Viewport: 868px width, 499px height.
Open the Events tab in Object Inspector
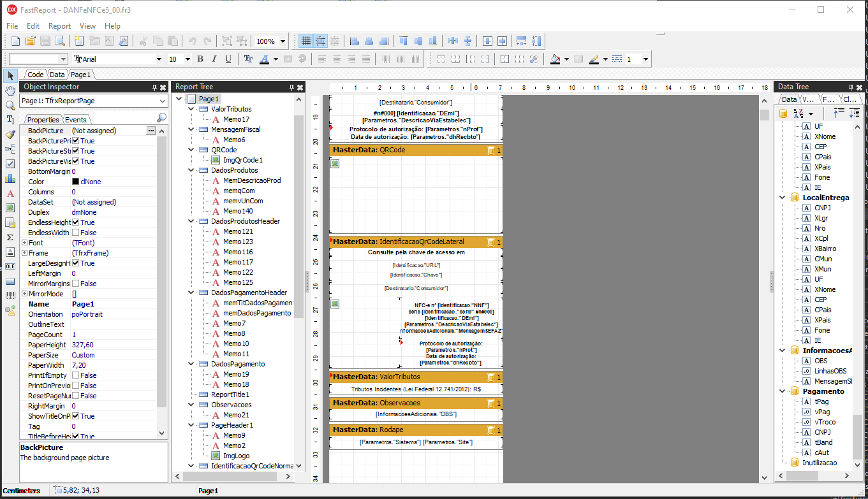(76, 120)
